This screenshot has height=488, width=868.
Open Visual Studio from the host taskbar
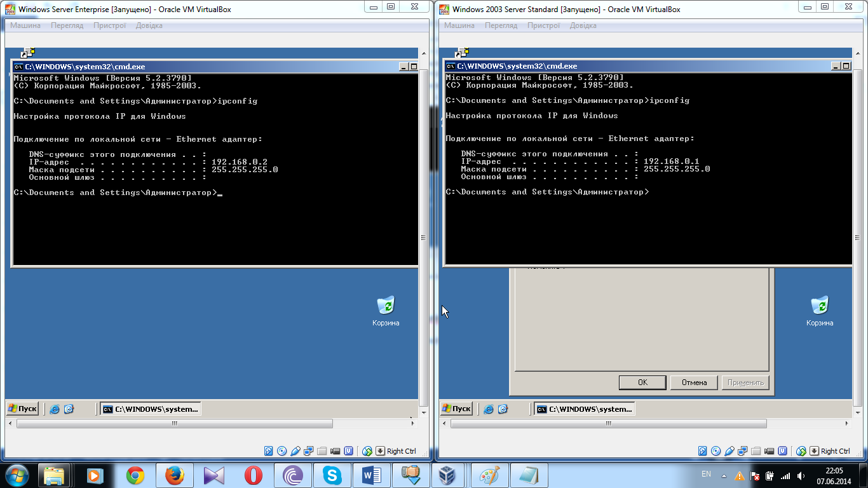pyautogui.click(x=214, y=475)
